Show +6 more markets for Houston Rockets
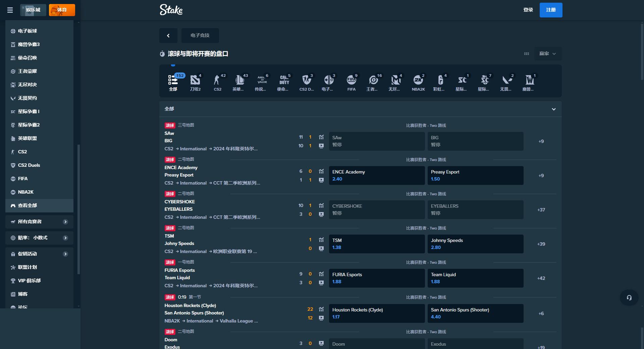 541,313
